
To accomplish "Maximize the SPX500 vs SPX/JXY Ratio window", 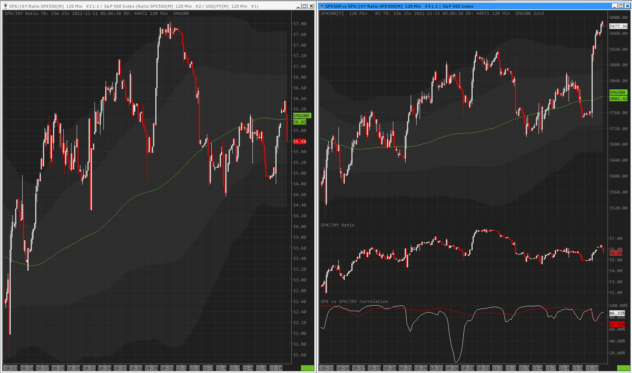I will [x=621, y=6].
